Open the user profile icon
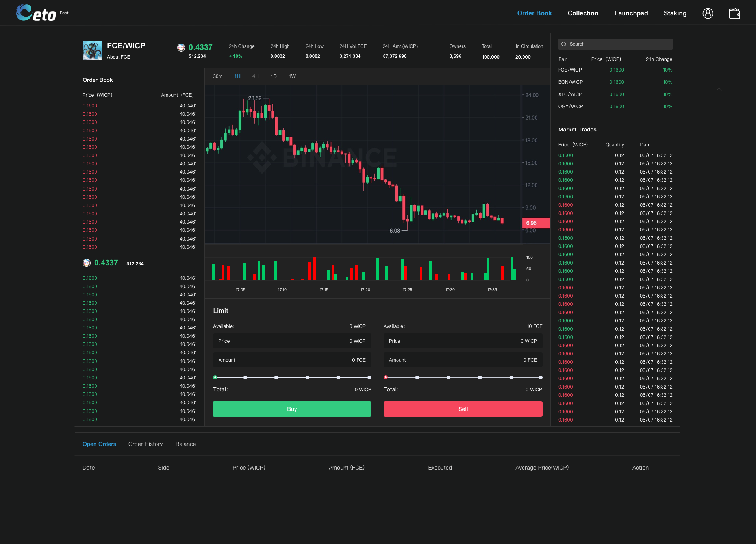Screen dimensions: 756x544 [708, 13]
